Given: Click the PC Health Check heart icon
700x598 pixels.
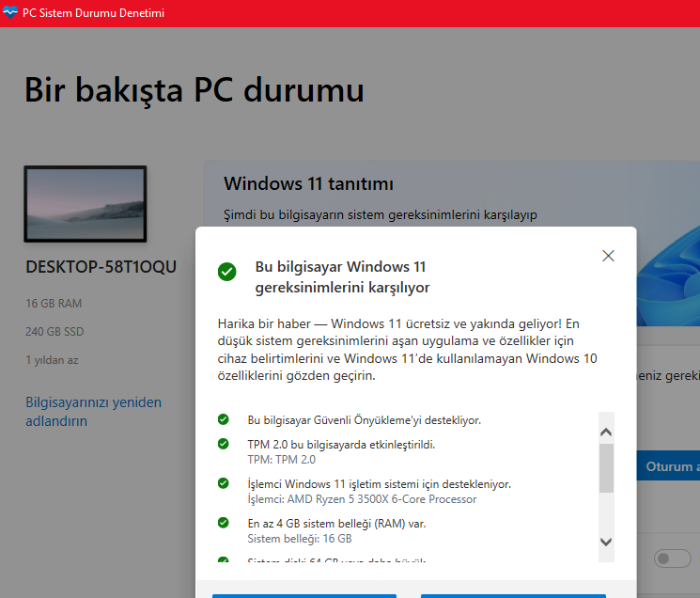Looking at the screenshot, I should coord(9,12).
